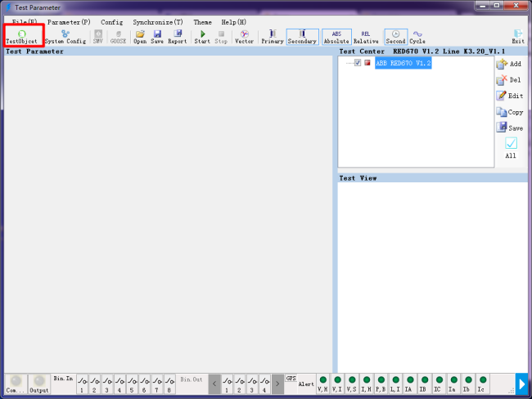Screen dimensions: 532x399
Task: Enable Absolute value mode
Action: 336,36
